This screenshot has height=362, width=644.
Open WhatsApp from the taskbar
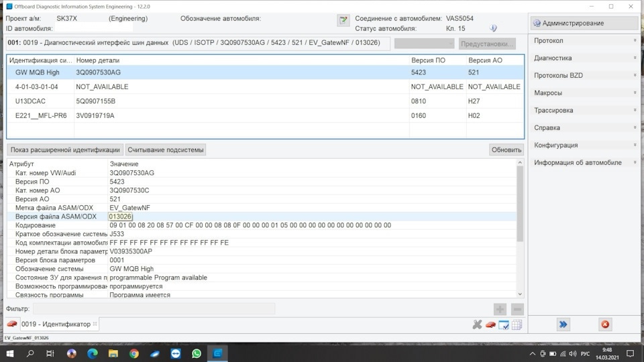(197, 353)
